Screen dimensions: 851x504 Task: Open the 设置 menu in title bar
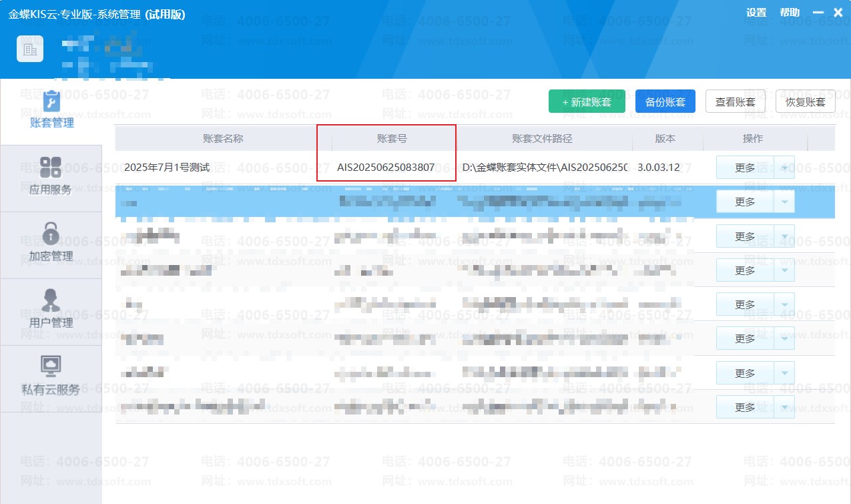(756, 13)
